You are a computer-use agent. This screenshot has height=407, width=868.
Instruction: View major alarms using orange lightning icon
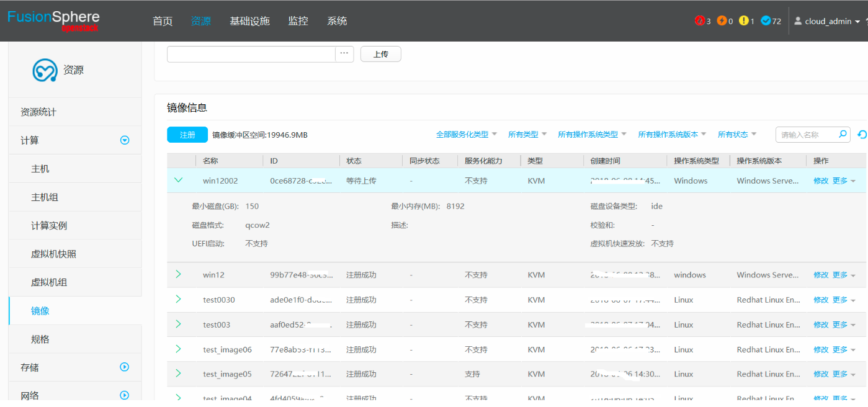pyautogui.click(x=722, y=20)
